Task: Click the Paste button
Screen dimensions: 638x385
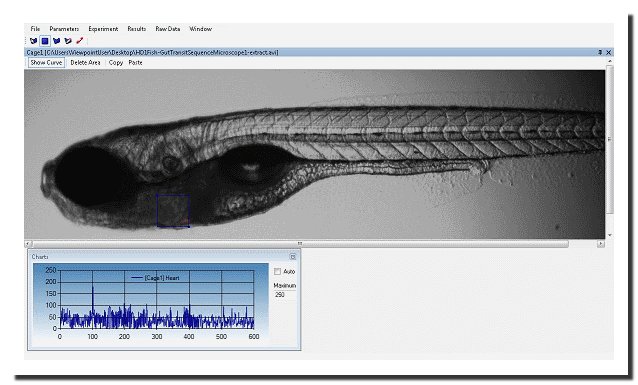Action: coord(135,63)
